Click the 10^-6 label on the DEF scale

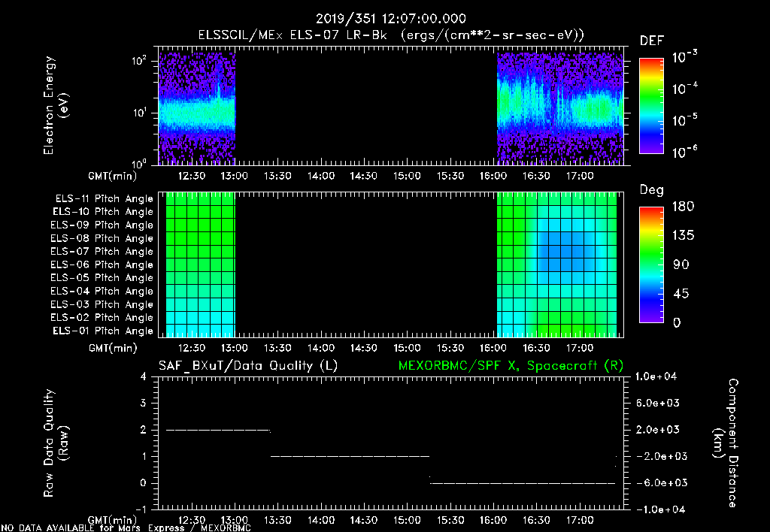(684, 152)
